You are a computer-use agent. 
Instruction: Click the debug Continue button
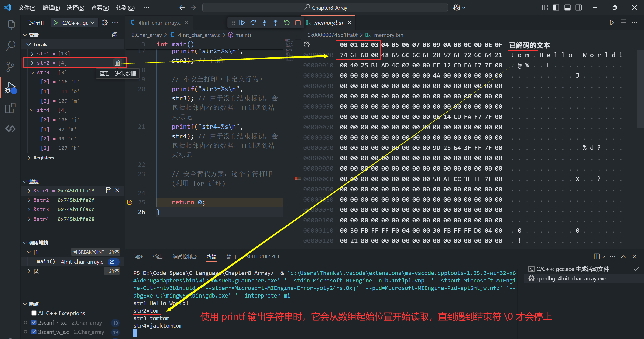[x=242, y=23]
